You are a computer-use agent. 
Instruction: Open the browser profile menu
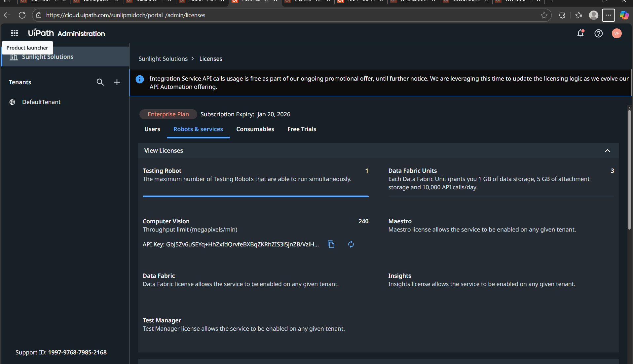pyautogui.click(x=594, y=15)
